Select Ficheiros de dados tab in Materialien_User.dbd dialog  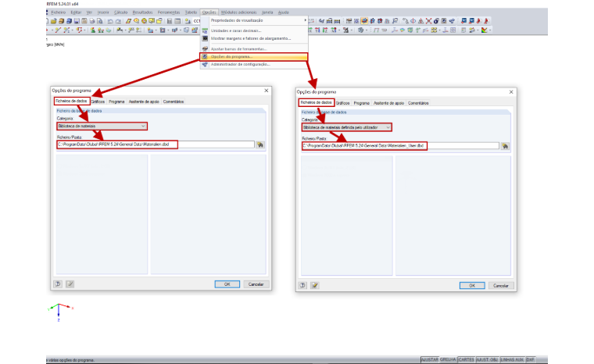(317, 102)
